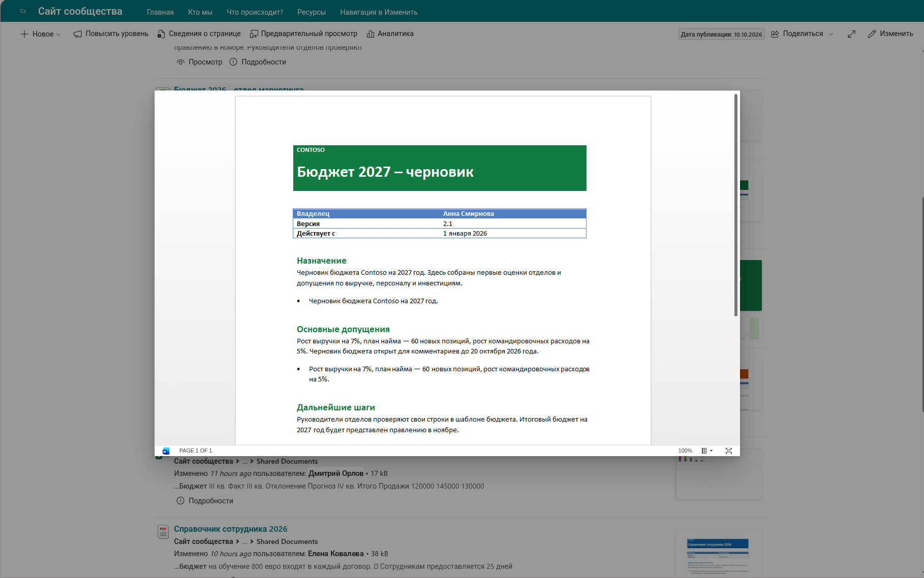Image resolution: width=924 pixels, height=578 pixels.
Task: Open Предварительный просмотр
Action: coord(303,34)
